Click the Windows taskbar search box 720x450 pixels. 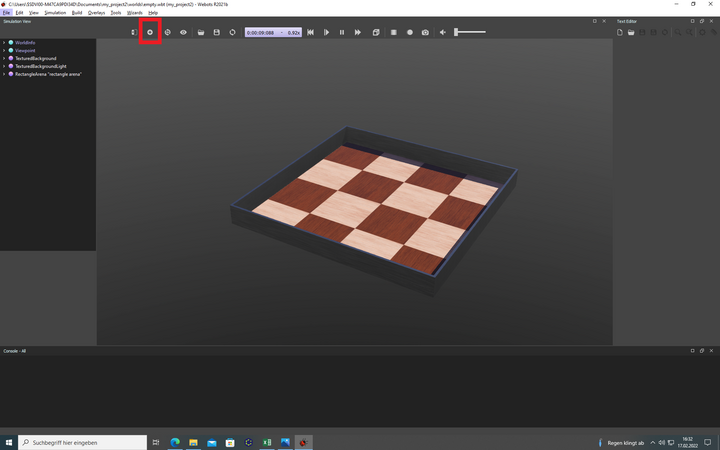pyautogui.click(x=82, y=442)
